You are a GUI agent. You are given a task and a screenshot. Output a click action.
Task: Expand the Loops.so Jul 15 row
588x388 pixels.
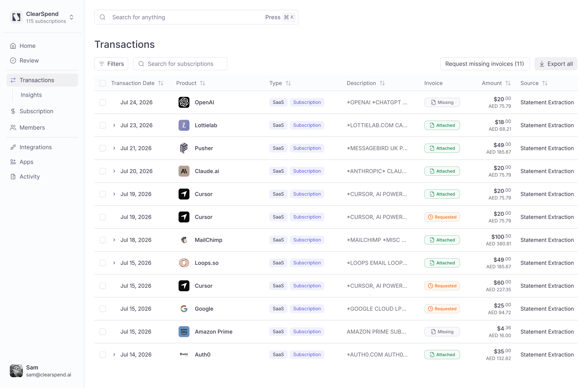[114, 263]
